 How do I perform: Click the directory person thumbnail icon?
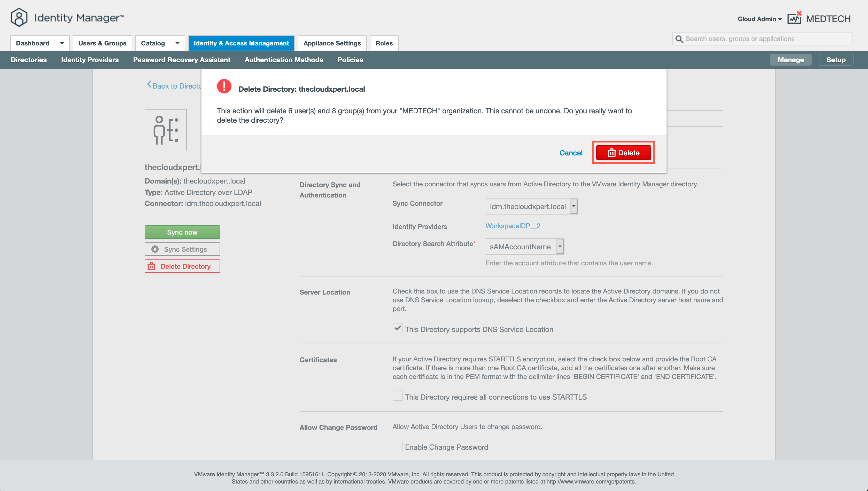tap(166, 130)
